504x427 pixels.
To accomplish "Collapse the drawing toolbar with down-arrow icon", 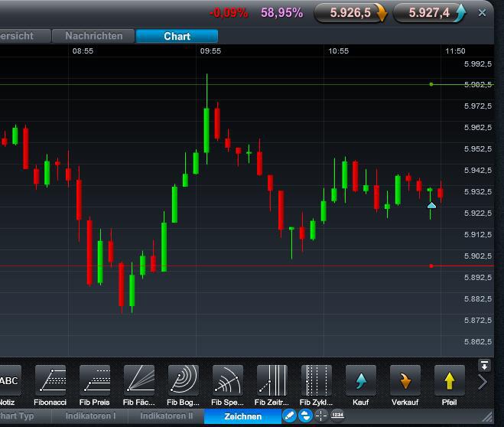I will coord(484,366).
